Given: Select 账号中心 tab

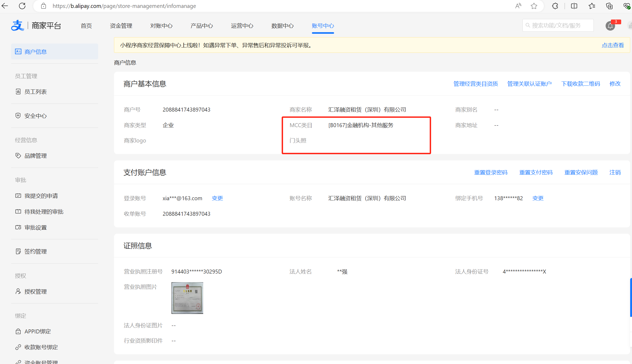Looking at the screenshot, I should (x=323, y=26).
